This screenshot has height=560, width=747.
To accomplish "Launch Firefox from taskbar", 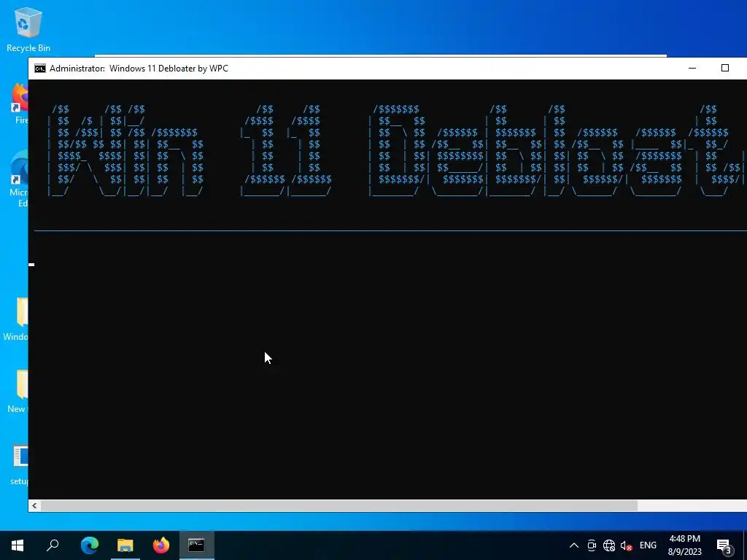I will 161,545.
